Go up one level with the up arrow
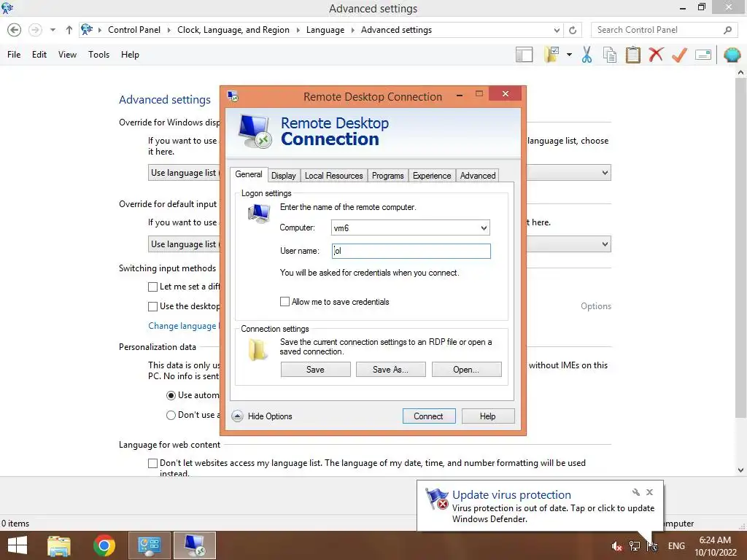Viewport: 747px width, 560px height. coord(69,30)
